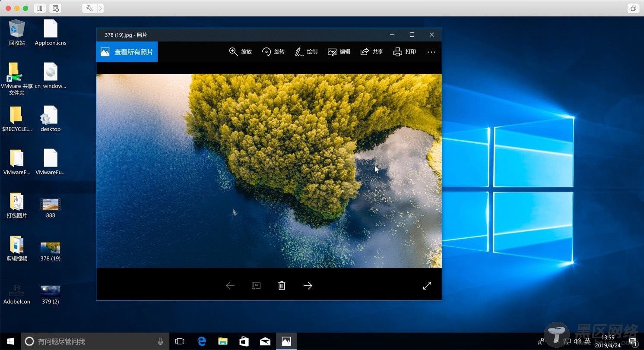Open the Zoom (缩放) tool
This screenshot has width=644, height=350.
click(x=241, y=52)
